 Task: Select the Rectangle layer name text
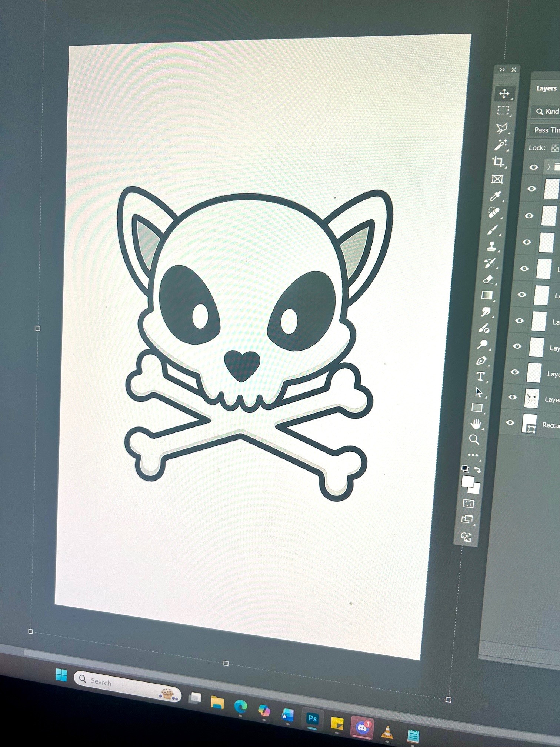coord(551,425)
